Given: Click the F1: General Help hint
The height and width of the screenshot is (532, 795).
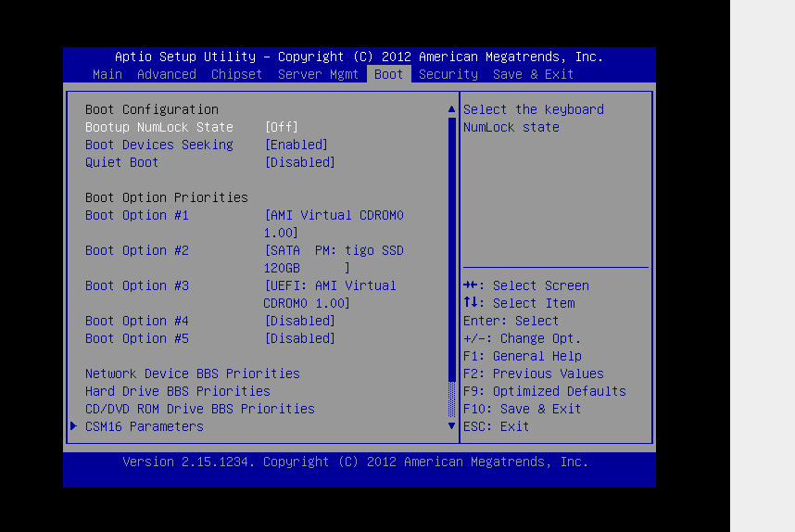Looking at the screenshot, I should click(x=523, y=357).
